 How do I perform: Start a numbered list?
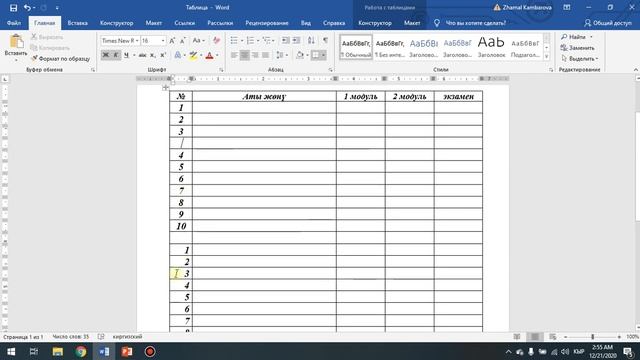[250, 40]
